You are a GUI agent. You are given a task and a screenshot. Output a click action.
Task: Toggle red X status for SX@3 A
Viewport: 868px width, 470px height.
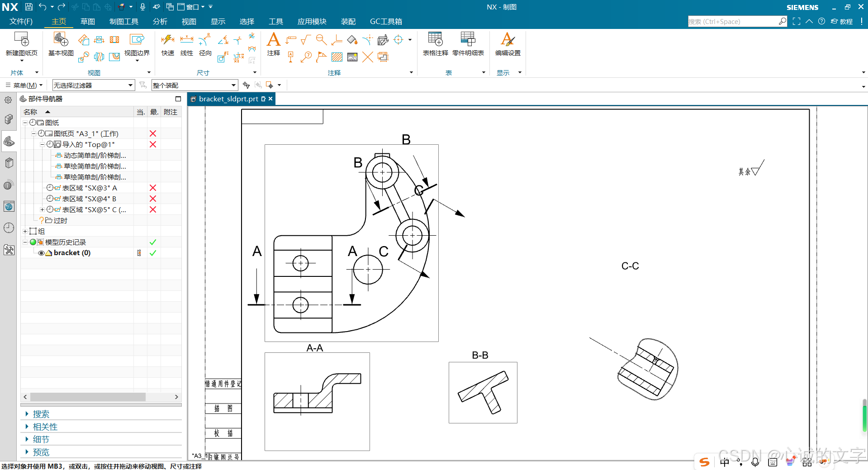[153, 188]
